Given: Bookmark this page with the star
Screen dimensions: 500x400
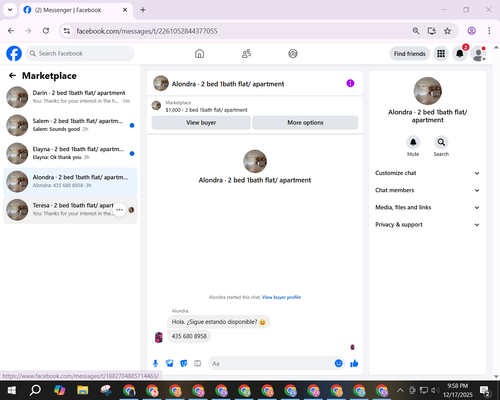Looking at the screenshot, I should click(x=447, y=31).
